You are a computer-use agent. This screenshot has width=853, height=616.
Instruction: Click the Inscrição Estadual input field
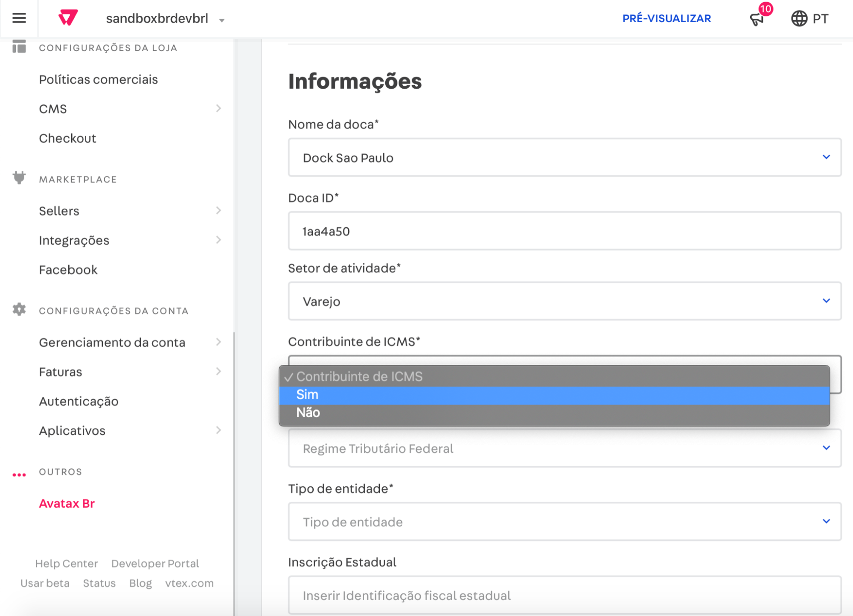[563, 595]
